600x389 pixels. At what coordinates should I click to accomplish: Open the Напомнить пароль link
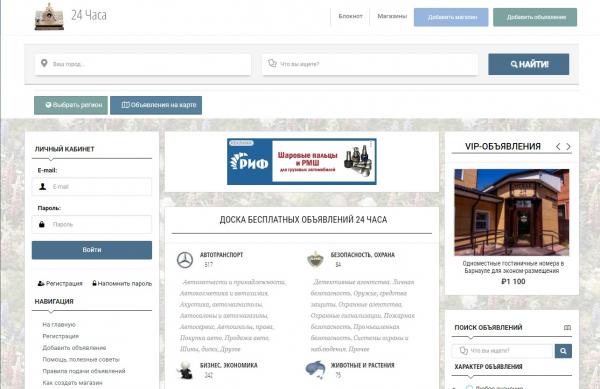coord(122,283)
